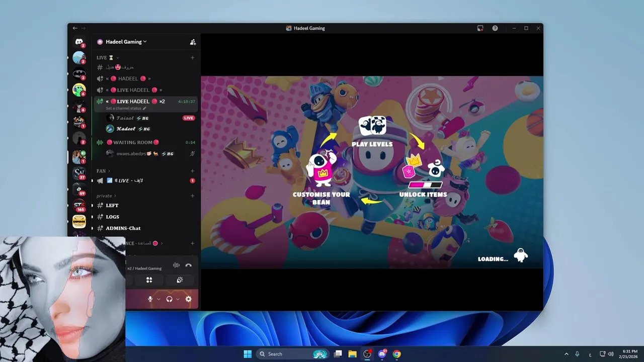Screen dimensions: 644x362
Task: Open the server with badge 37
Action: click(79, 173)
